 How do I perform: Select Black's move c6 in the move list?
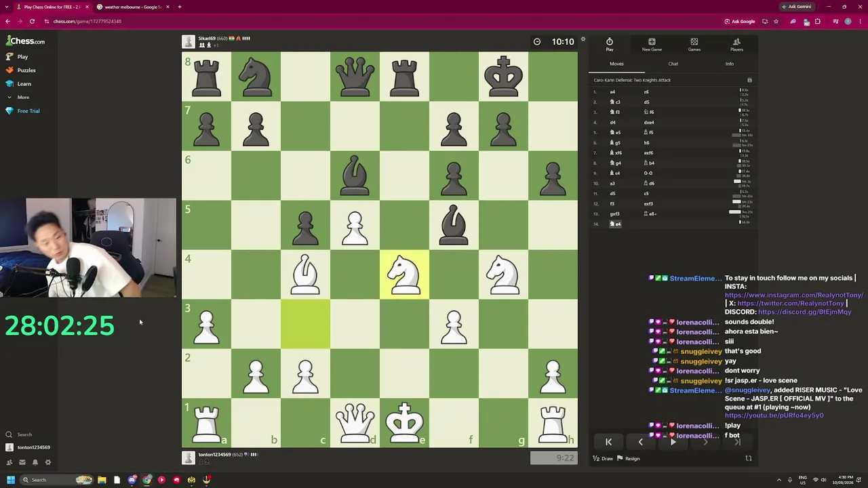[x=646, y=92]
